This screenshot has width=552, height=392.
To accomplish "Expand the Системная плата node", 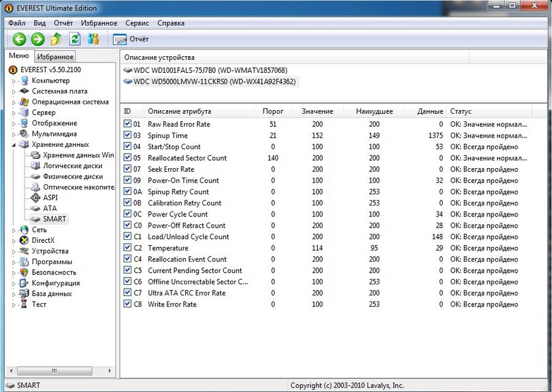I will [14, 92].
